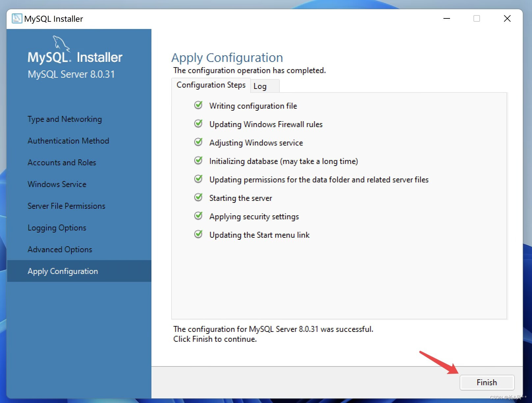Click 'Click Finish to continue.' message

215,339
